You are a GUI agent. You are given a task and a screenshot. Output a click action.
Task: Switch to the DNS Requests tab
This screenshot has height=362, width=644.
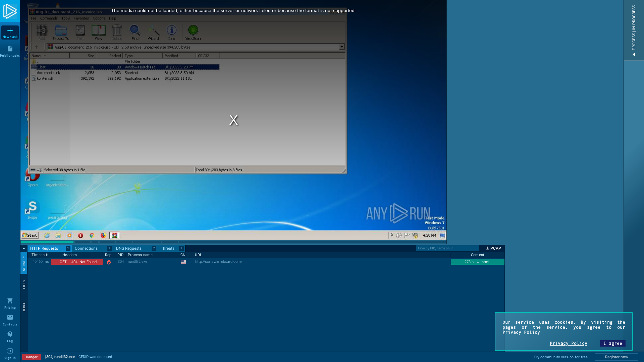tap(129, 248)
